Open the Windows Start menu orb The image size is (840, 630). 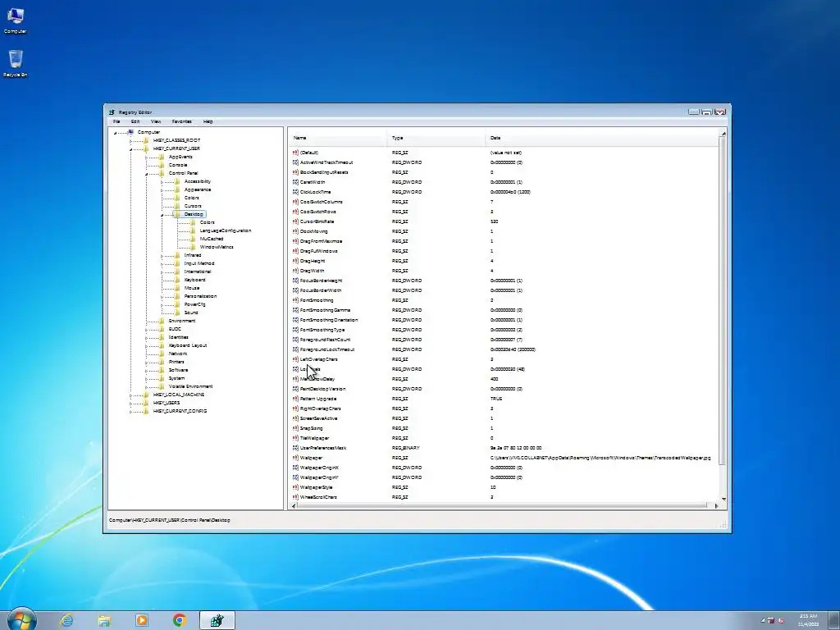tap(22, 620)
